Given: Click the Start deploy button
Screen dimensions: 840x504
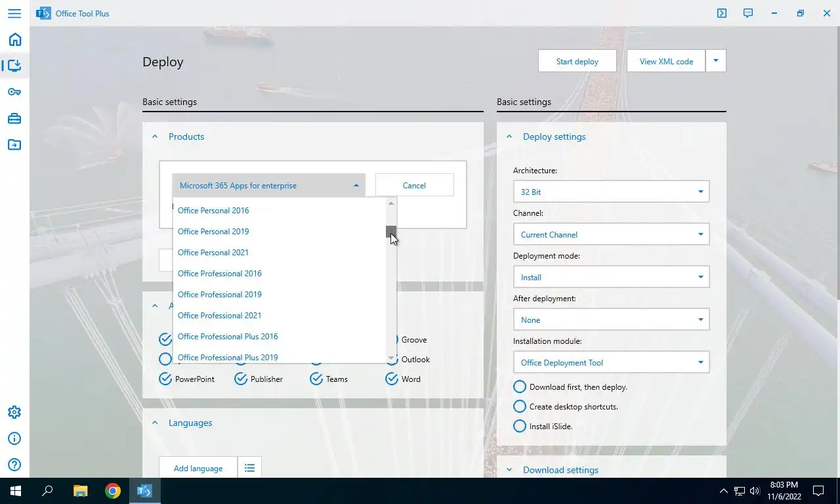Looking at the screenshot, I should 577,61.
